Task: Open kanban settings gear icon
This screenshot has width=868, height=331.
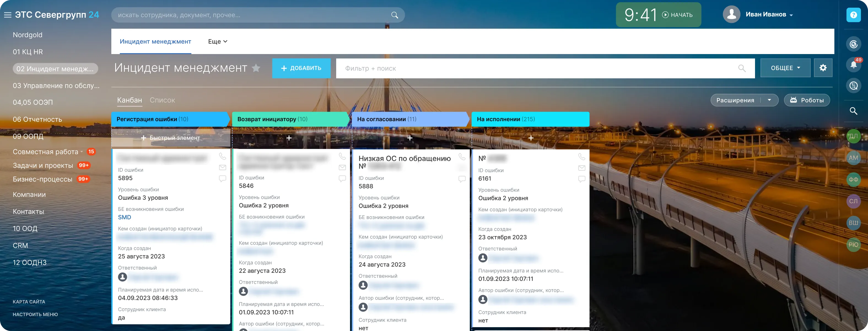Action: [x=823, y=68]
